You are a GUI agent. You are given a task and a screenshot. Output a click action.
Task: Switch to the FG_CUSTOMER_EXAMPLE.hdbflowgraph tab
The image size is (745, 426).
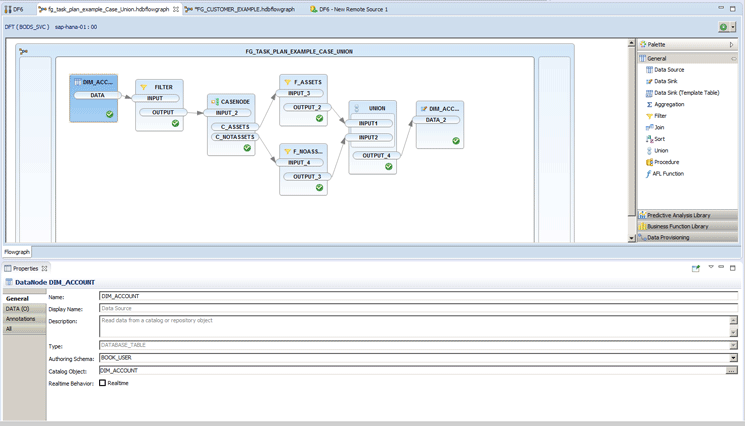click(x=243, y=9)
